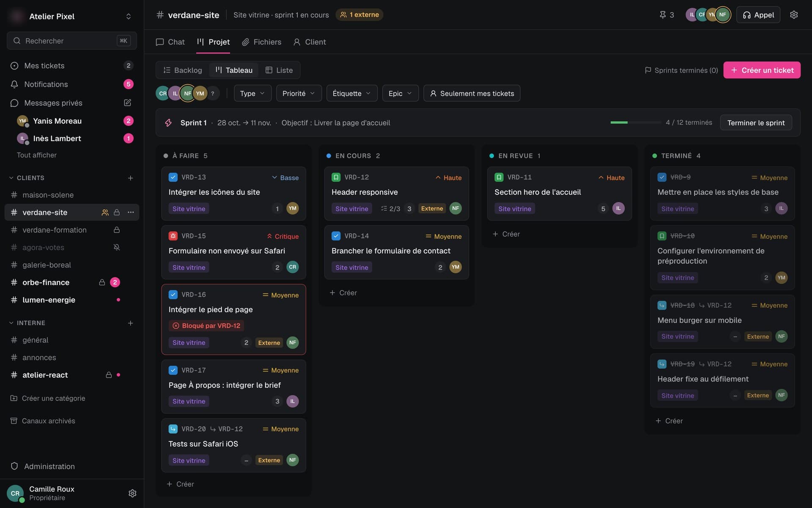Image resolution: width=812 pixels, height=508 pixels.
Task: Click muted bell icon on agora-votes
Action: click(x=117, y=247)
